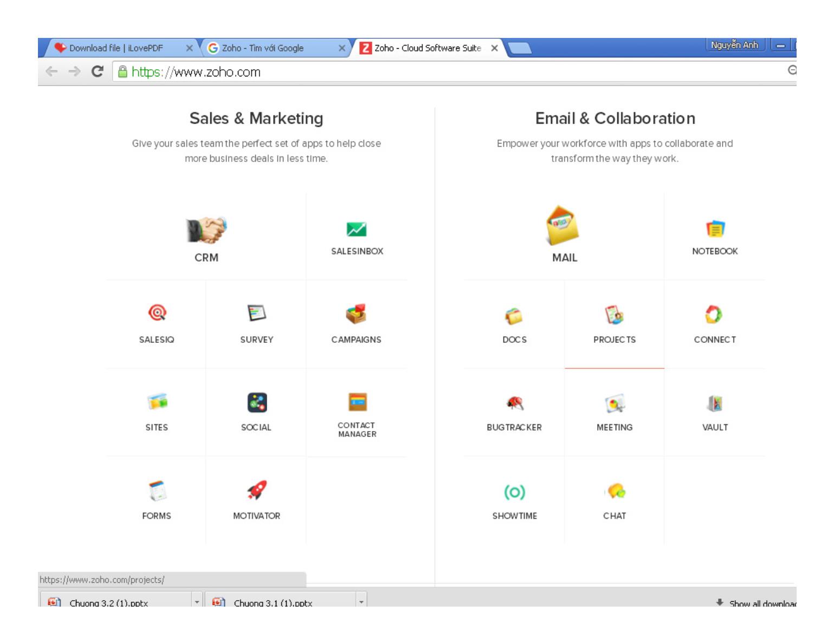834x644 pixels.
Task: Click the green padlock security icon
Action: point(122,71)
